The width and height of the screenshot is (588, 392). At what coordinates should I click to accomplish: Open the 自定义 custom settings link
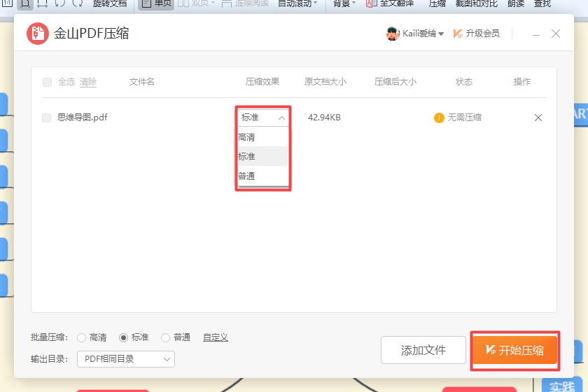[x=216, y=337]
